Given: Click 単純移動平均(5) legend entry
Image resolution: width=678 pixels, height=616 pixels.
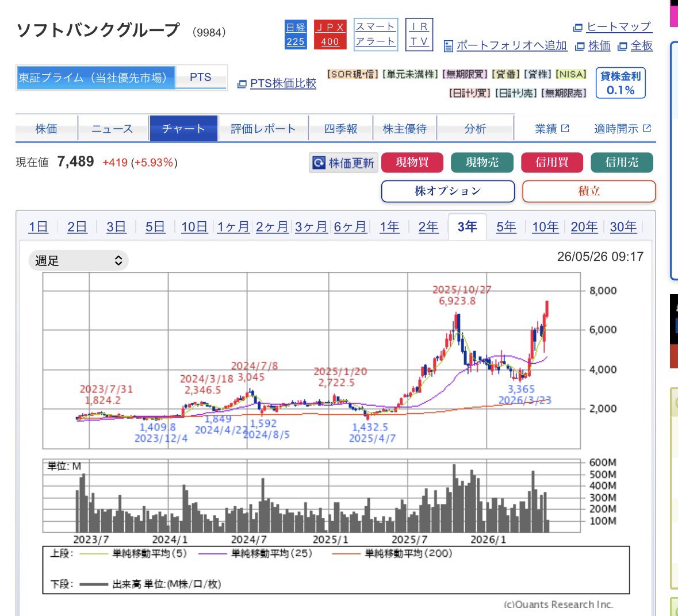Looking at the screenshot, I should pyautogui.click(x=133, y=553).
